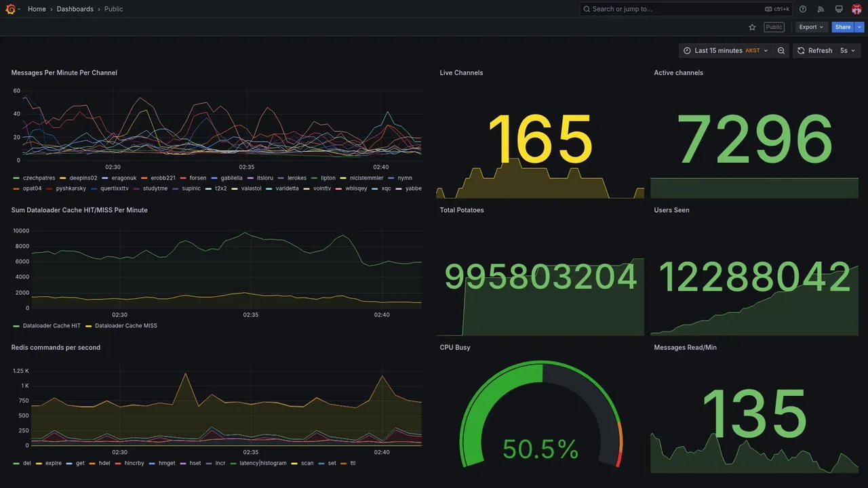This screenshot has height=488, width=868.
Task: Open the 5s refresh interval dropdown
Action: tap(848, 50)
